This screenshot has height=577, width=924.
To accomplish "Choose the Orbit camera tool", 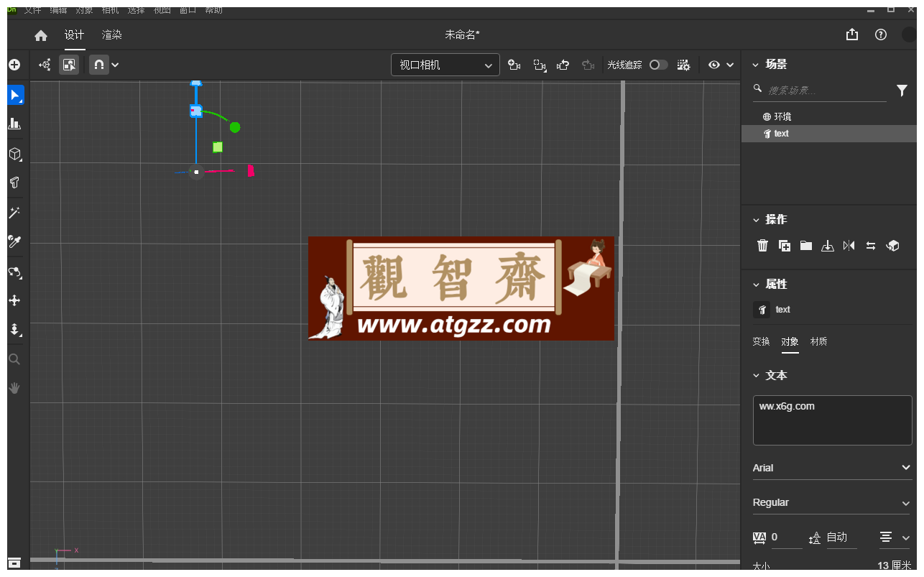I will (14, 272).
